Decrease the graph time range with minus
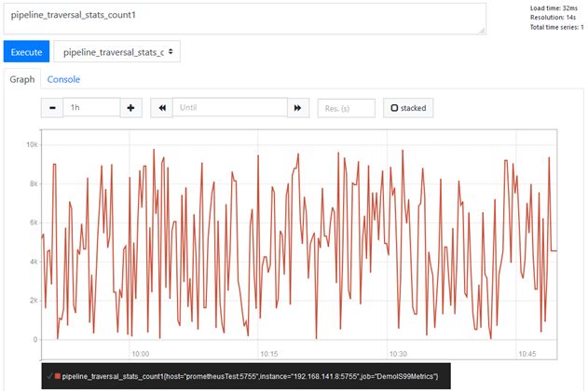This screenshot has width=588, height=391. pos(52,108)
